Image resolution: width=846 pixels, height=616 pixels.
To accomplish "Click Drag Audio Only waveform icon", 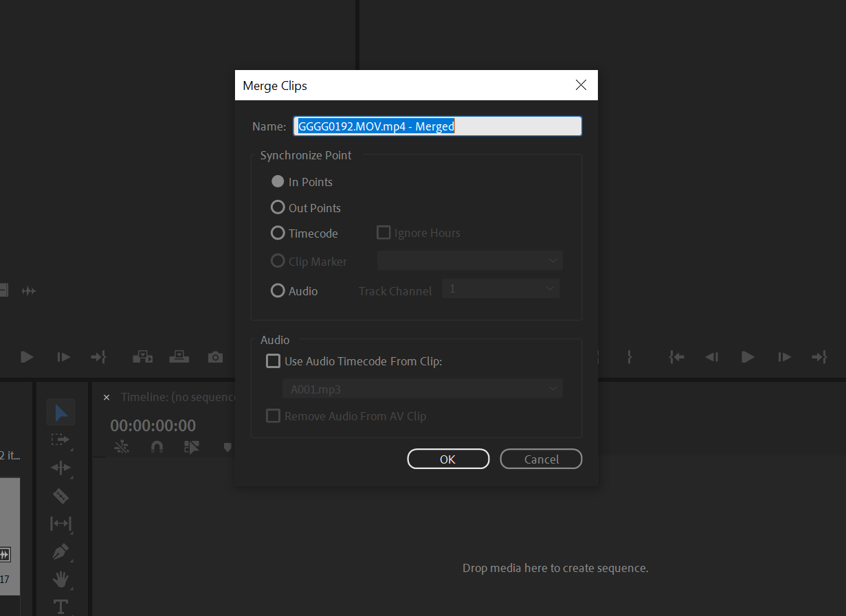I will point(28,291).
